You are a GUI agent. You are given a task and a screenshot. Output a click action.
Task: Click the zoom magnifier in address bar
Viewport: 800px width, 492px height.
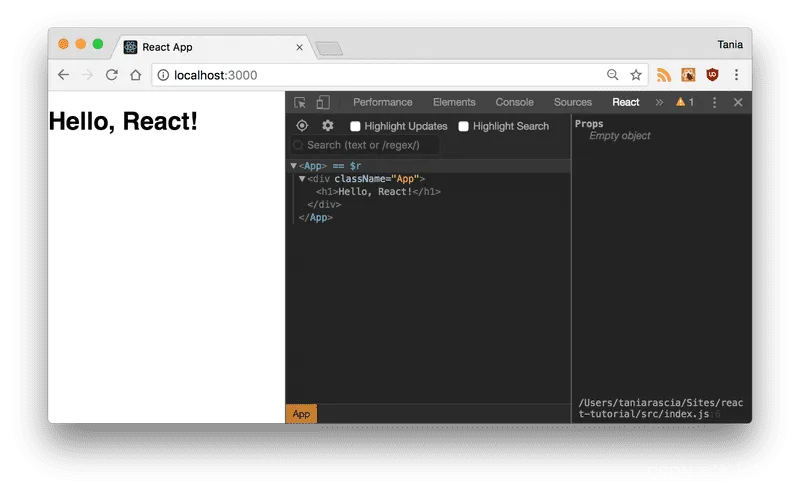pyautogui.click(x=612, y=75)
